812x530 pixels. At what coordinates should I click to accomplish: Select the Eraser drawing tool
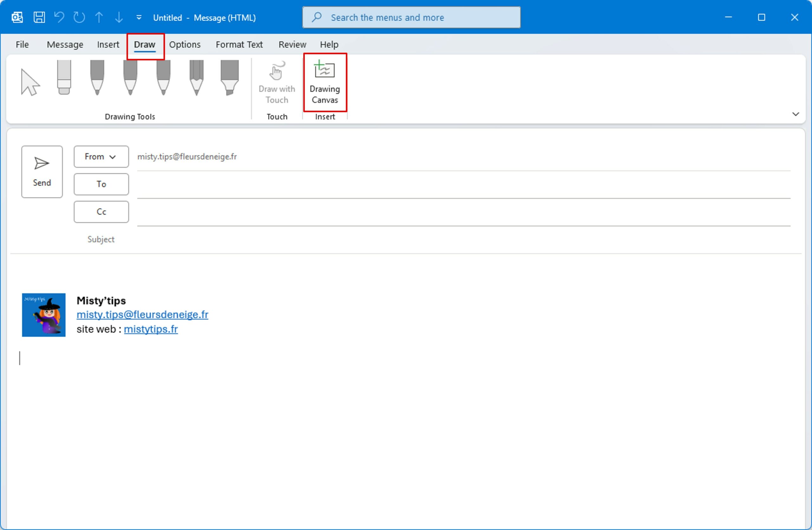point(64,77)
